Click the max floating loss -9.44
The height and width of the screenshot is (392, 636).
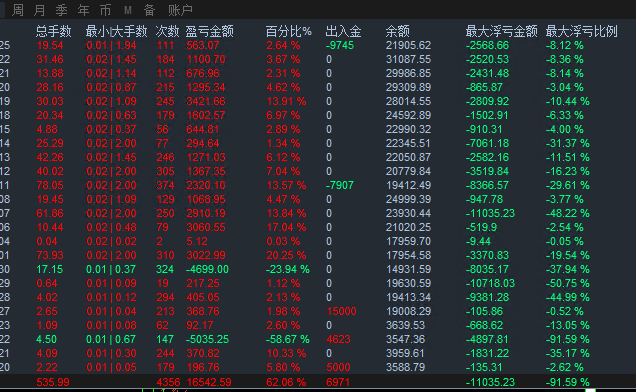478,241
